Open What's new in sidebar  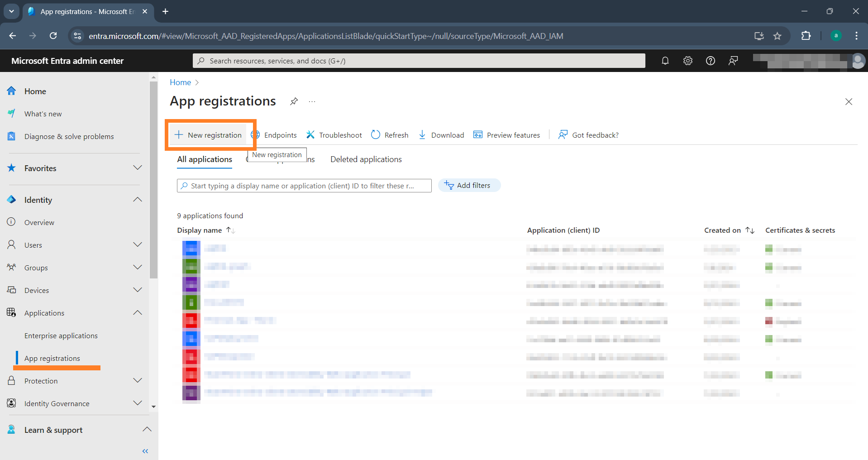pos(43,114)
